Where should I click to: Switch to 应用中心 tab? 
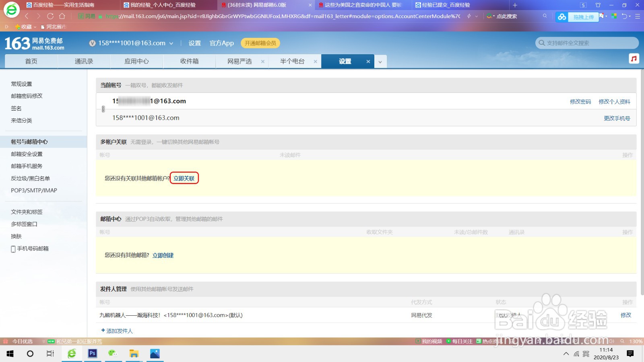[137, 61]
